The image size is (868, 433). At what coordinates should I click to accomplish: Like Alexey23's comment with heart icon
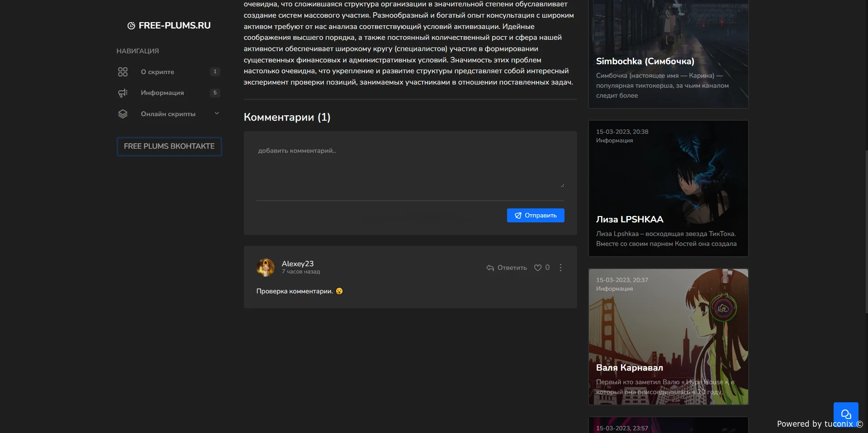(x=538, y=268)
